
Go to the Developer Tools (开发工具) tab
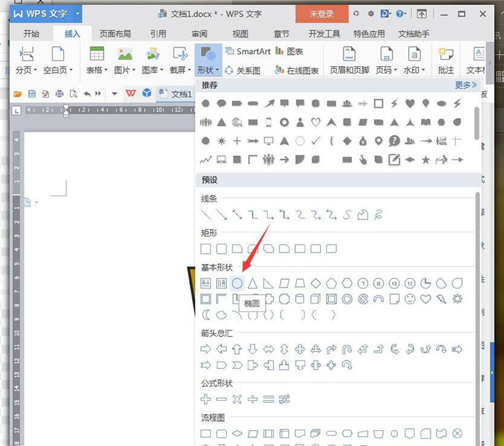pyautogui.click(x=324, y=34)
